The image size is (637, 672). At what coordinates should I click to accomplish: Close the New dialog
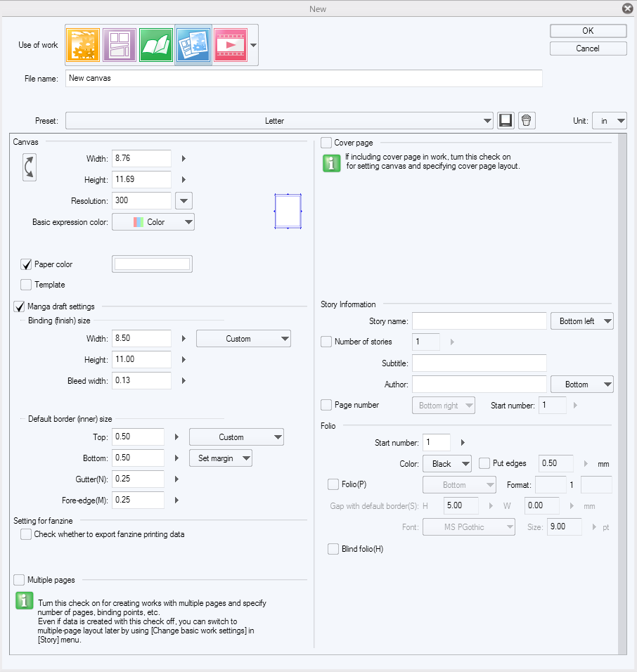pyautogui.click(x=628, y=8)
